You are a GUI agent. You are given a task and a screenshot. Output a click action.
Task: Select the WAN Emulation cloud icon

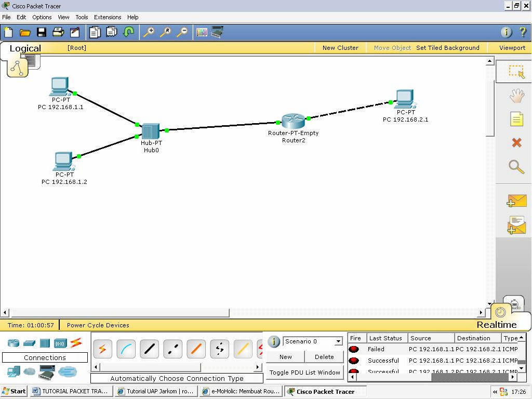point(29,372)
